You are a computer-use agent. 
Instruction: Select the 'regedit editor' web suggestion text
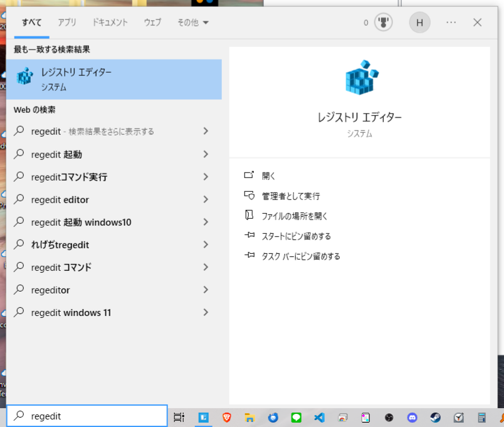tap(60, 200)
